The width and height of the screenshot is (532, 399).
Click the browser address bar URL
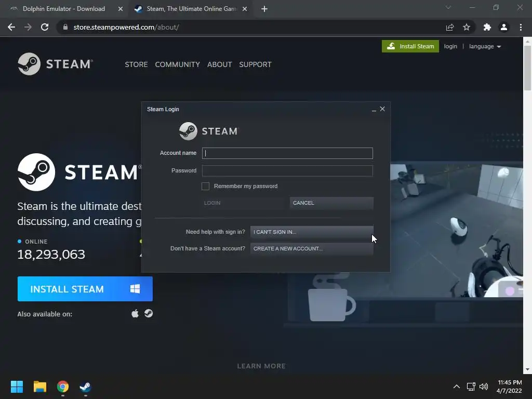(x=126, y=27)
